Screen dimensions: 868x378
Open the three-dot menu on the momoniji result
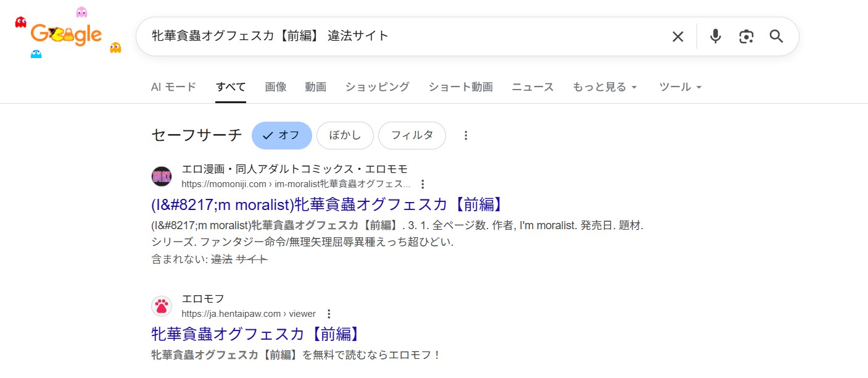coord(423,183)
